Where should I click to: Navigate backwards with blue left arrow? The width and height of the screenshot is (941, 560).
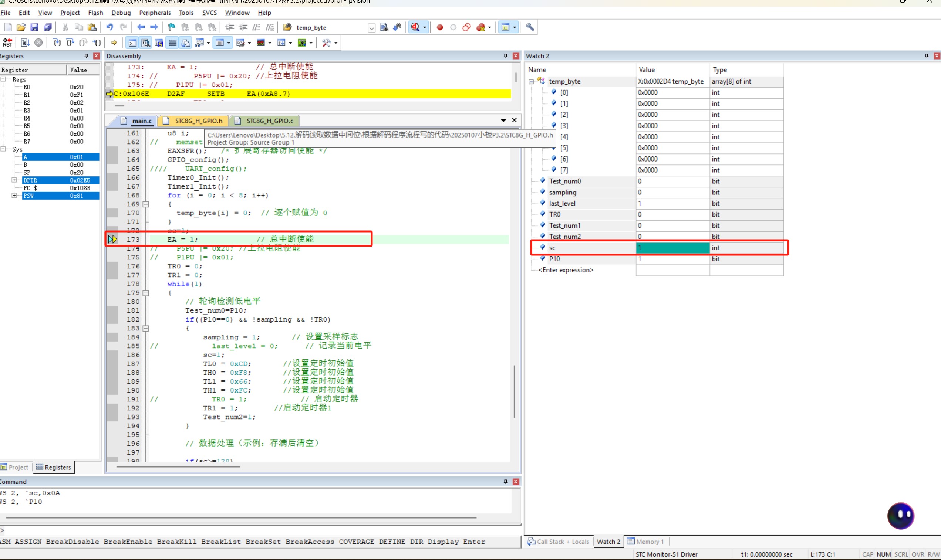coord(141,27)
